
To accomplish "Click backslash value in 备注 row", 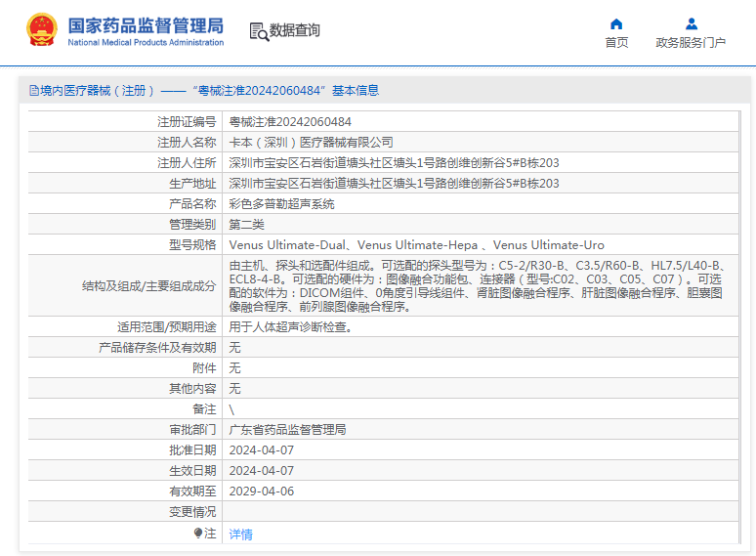I will click(231, 409).
